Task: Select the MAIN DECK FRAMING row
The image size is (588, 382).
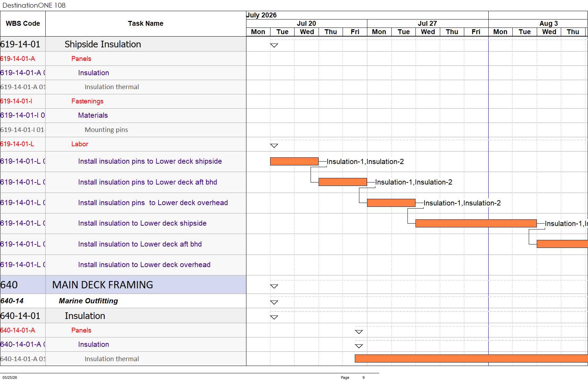Action: [123, 284]
